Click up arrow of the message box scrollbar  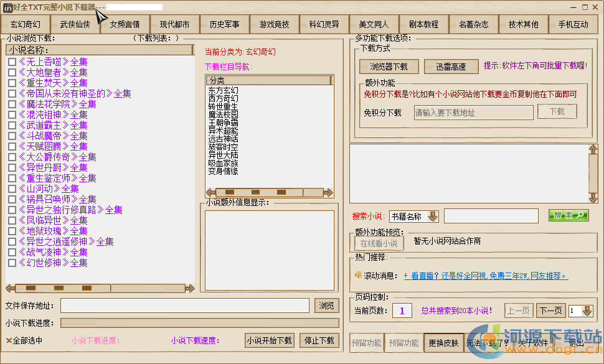click(593, 150)
